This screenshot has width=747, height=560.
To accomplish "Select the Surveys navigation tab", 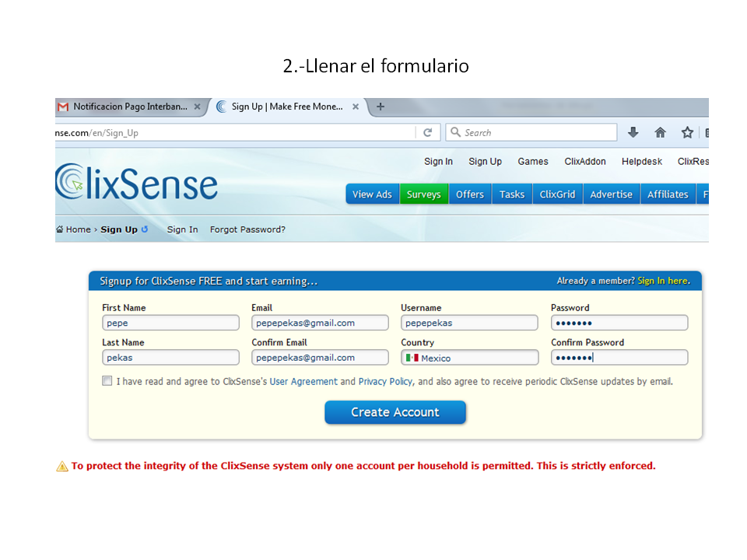I will coord(423,194).
